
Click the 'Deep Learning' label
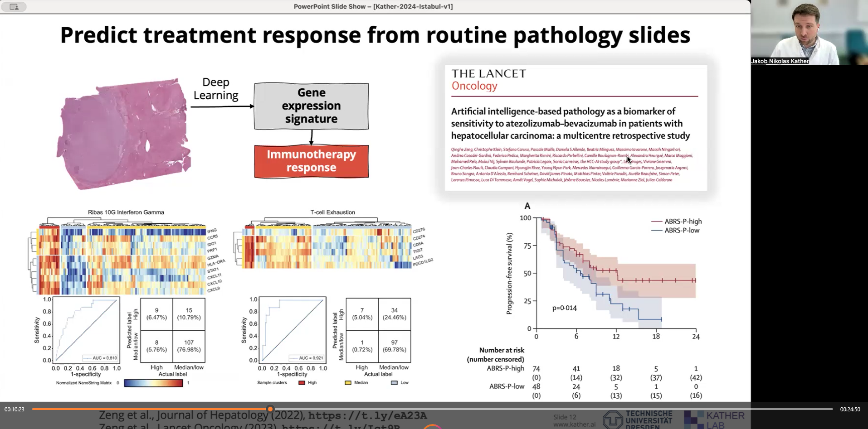tap(216, 89)
